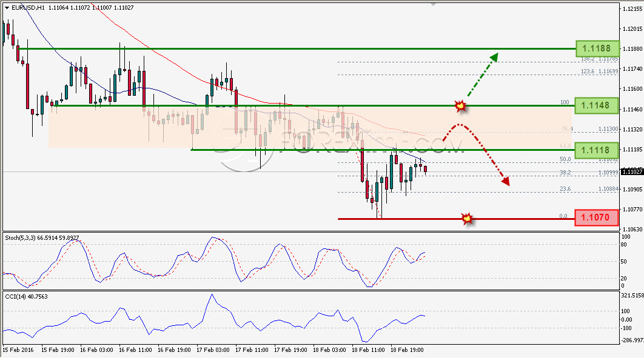This screenshot has height=358, width=644.
Task: Select the gray chart shift marker at top
Action: pyautogui.click(x=433, y=4)
